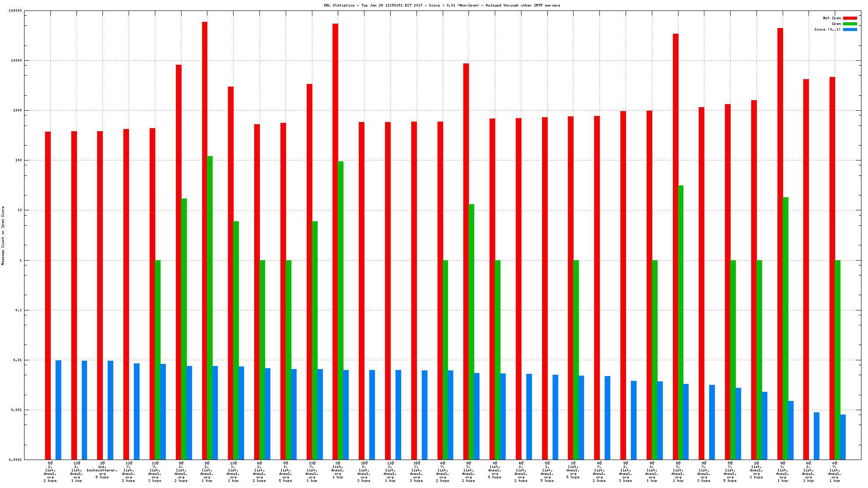868x488 pixels.
Task: Click the red Not Spam legend swatch
Action: [x=850, y=18]
